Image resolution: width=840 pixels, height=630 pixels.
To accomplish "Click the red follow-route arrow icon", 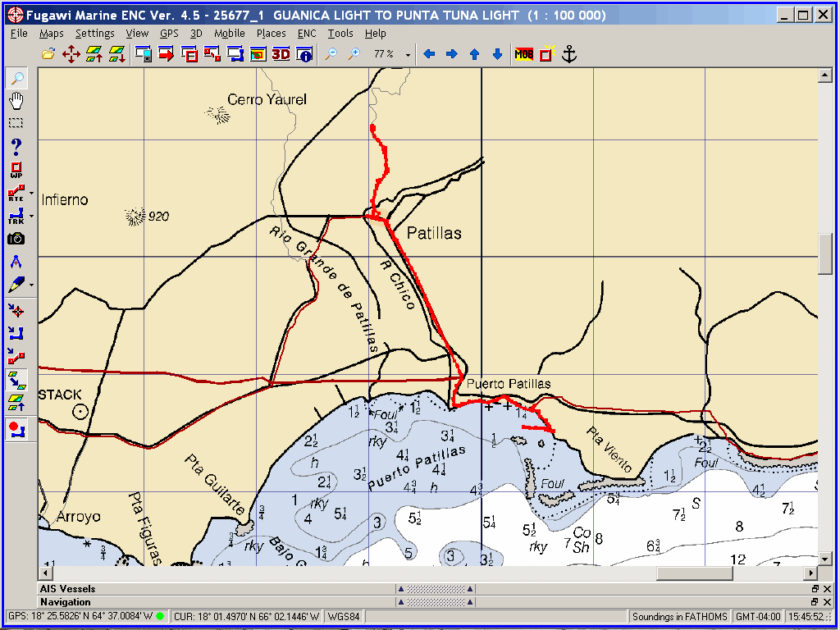I will [x=16, y=356].
